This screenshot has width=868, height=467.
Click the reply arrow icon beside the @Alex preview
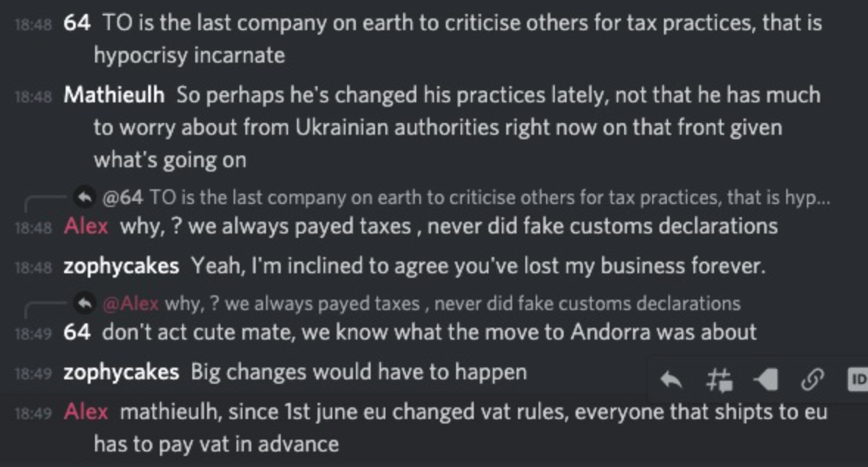(x=85, y=303)
